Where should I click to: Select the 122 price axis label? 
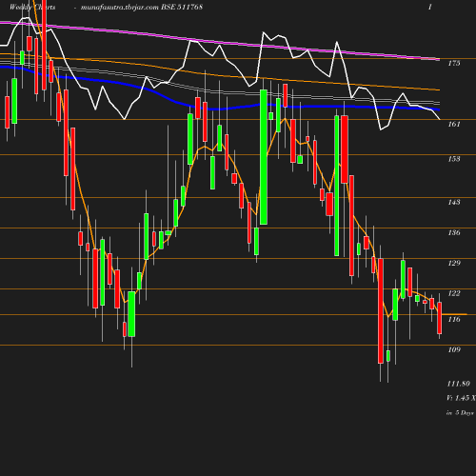coord(454,293)
